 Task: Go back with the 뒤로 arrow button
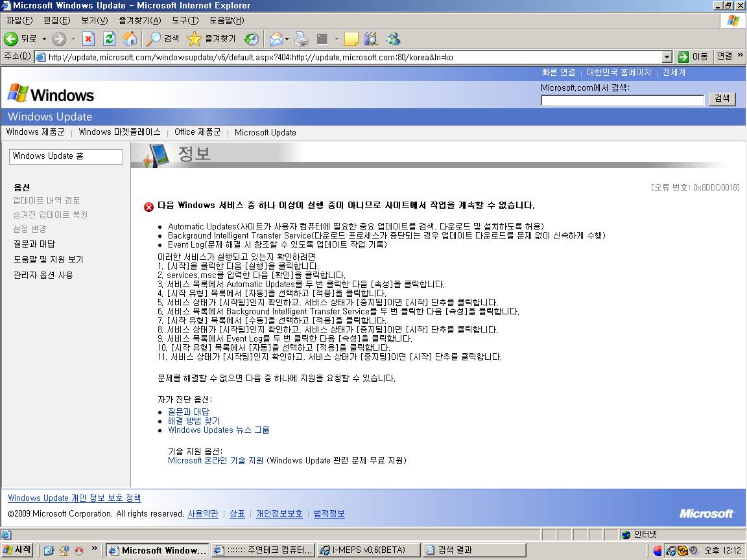[20, 39]
